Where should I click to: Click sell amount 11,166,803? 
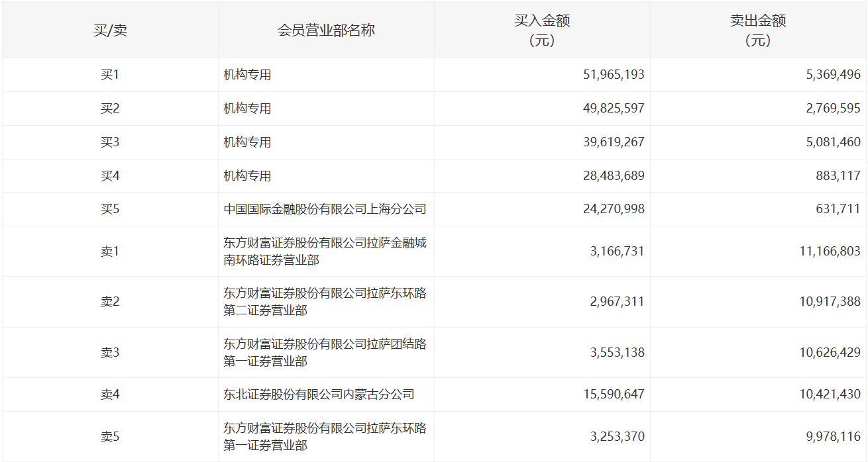point(830,252)
